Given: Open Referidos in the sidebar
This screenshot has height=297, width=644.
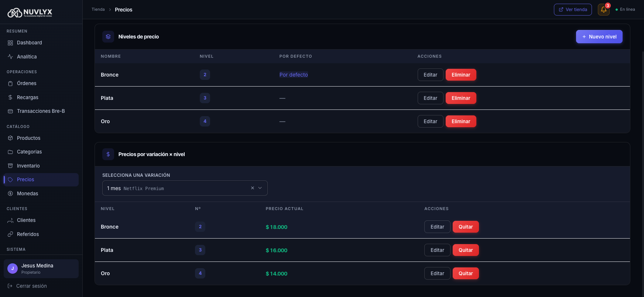Looking at the screenshot, I should tap(28, 234).
